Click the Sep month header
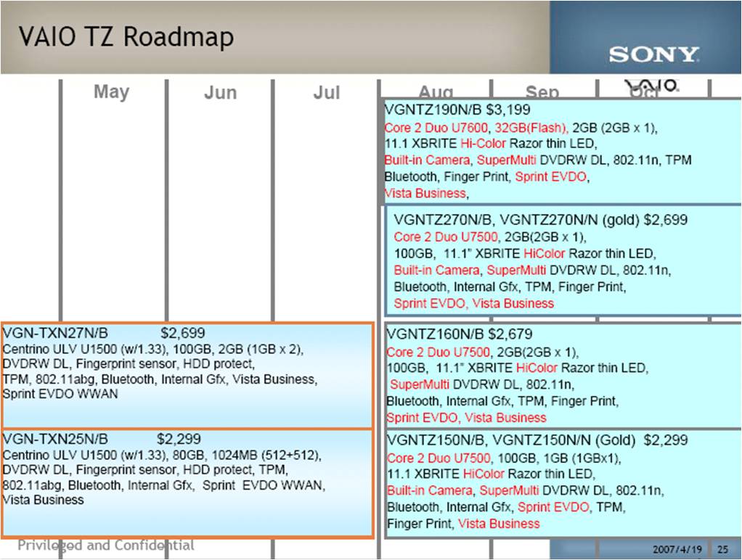Image resolution: width=742 pixels, height=560 pixels. pos(542,92)
